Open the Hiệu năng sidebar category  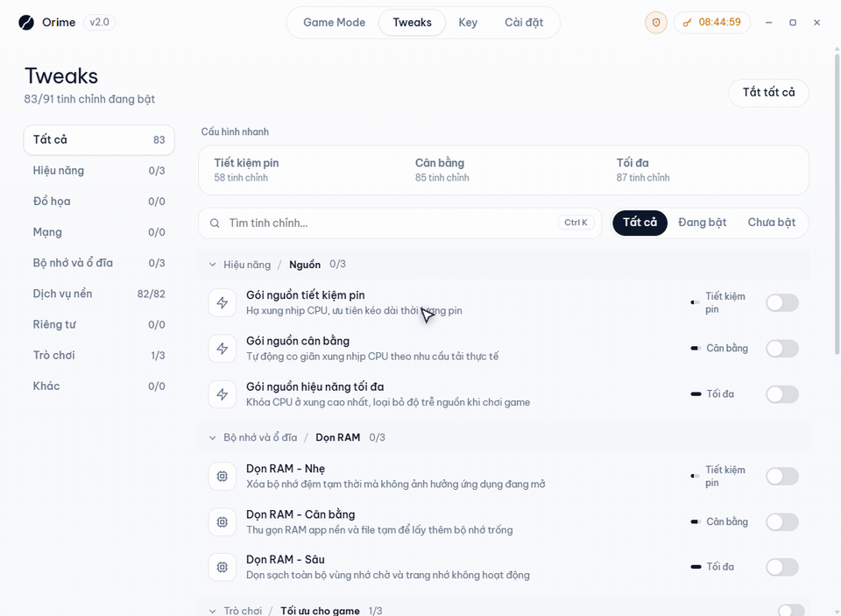coord(99,171)
